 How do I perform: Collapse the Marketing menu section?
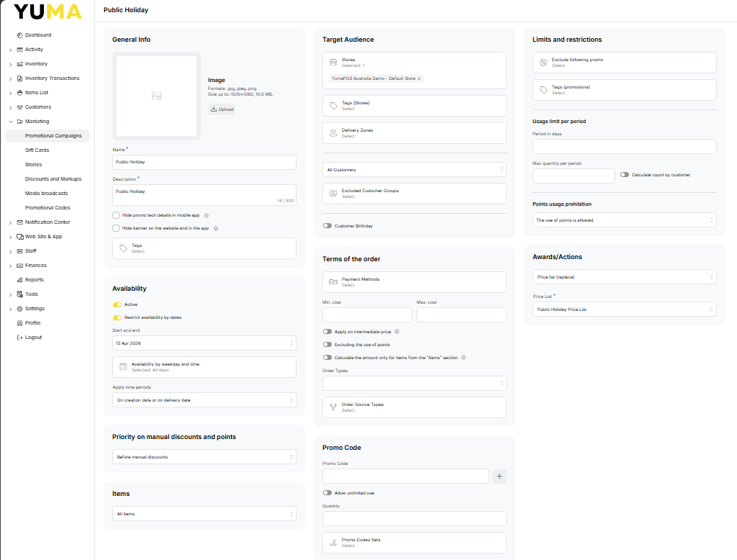pyautogui.click(x=11, y=122)
